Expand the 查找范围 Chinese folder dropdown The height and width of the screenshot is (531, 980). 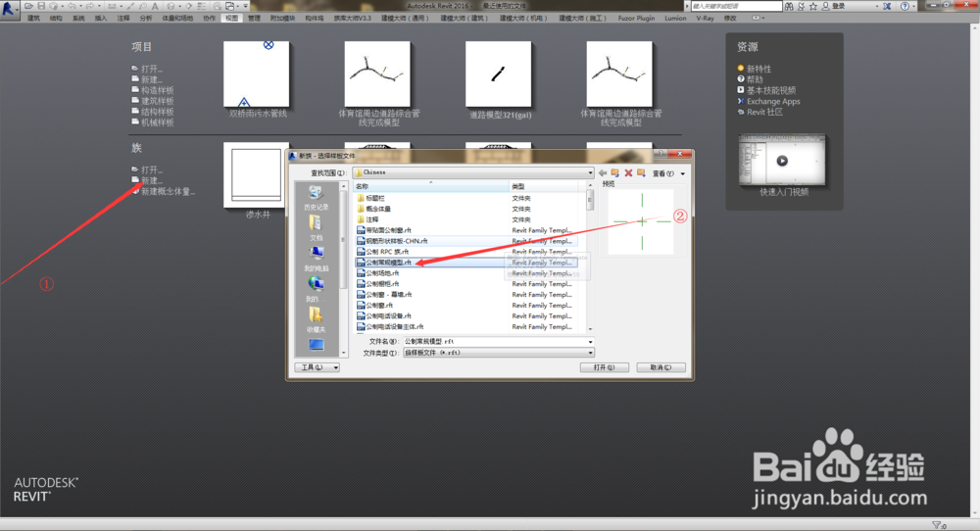589,172
